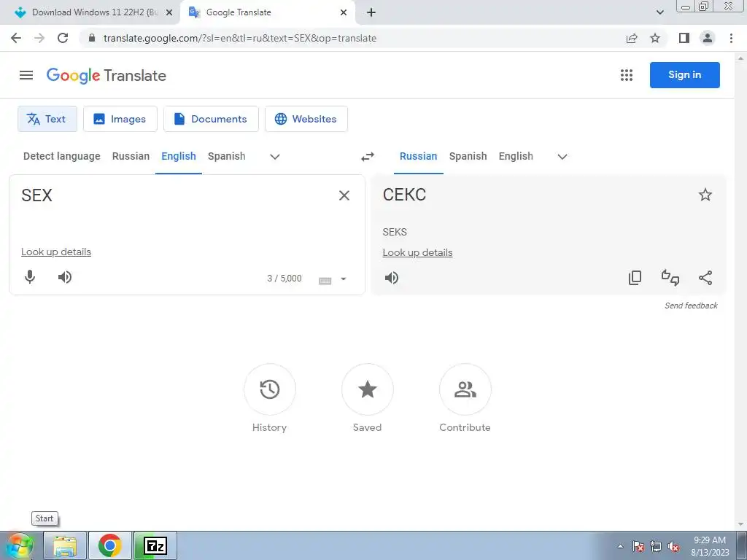Click the page vertical scrollbar

740,290
